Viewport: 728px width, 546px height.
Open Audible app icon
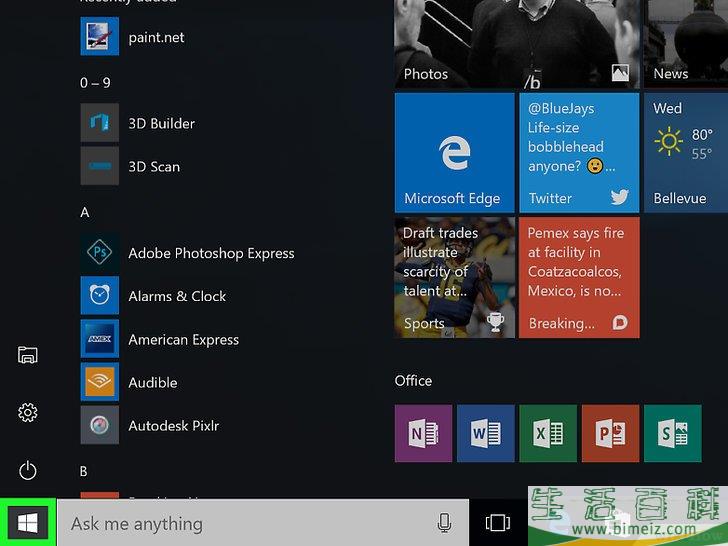(99, 382)
